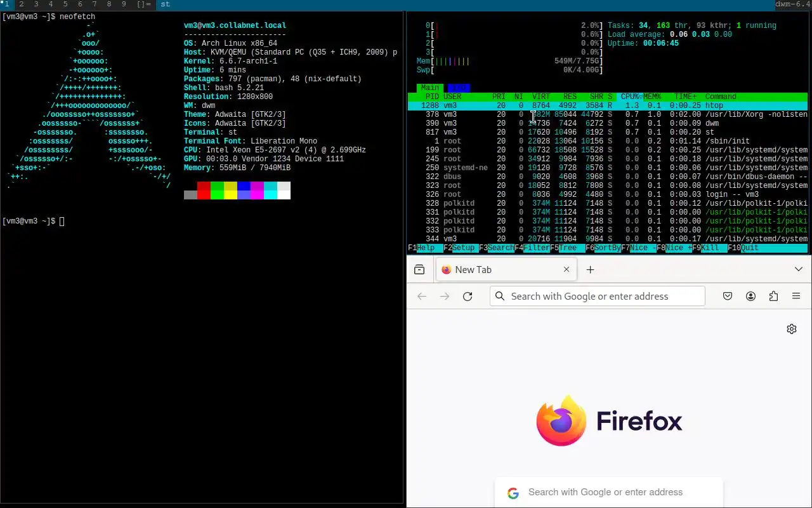Viewport: 812px width, 508px height.
Task: Select the New Tab tab
Action: click(x=507, y=270)
